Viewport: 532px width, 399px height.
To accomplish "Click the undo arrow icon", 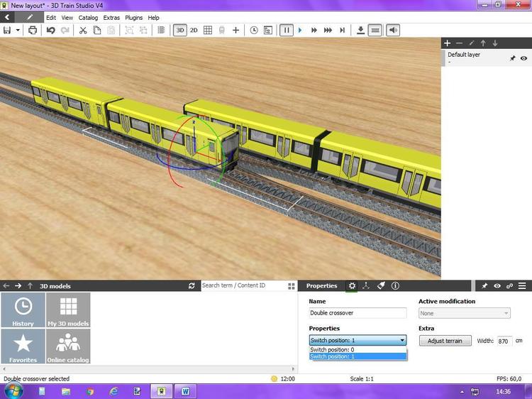I will pos(50,31).
